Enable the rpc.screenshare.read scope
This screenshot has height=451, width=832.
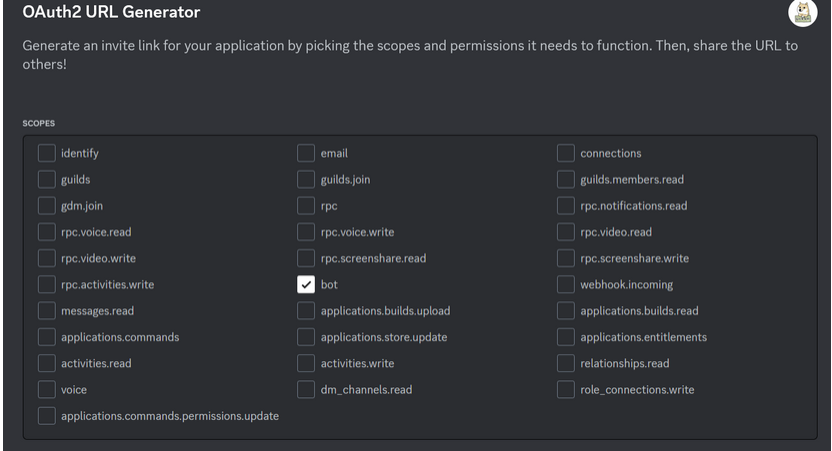coord(306,258)
